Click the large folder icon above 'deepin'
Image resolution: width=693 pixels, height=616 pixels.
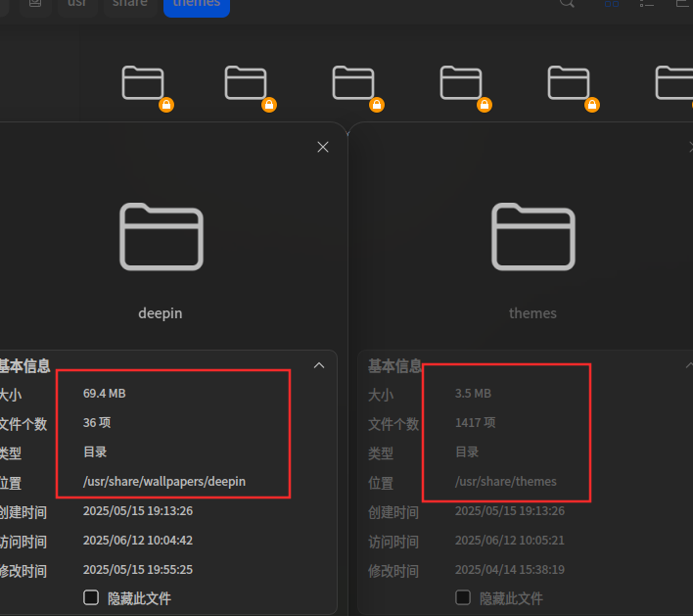tap(162, 237)
